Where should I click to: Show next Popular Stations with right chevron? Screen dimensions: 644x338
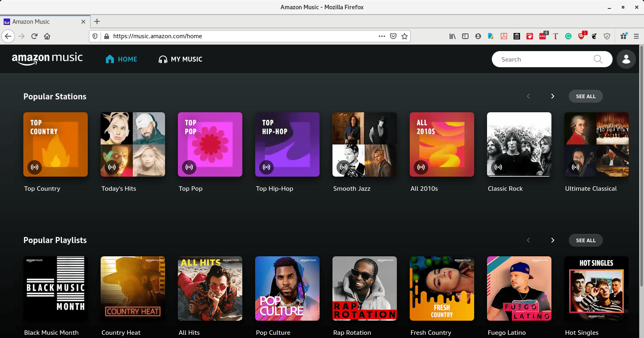pos(553,96)
